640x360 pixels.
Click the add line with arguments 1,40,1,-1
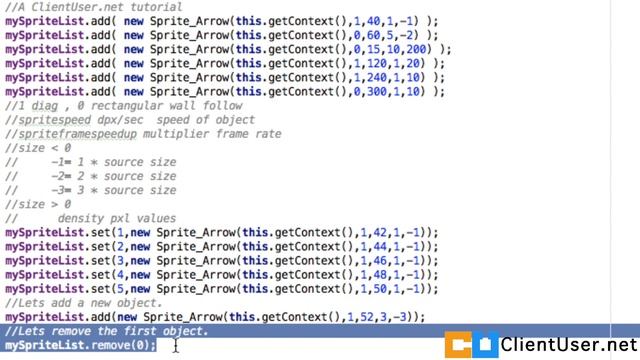click(222, 21)
